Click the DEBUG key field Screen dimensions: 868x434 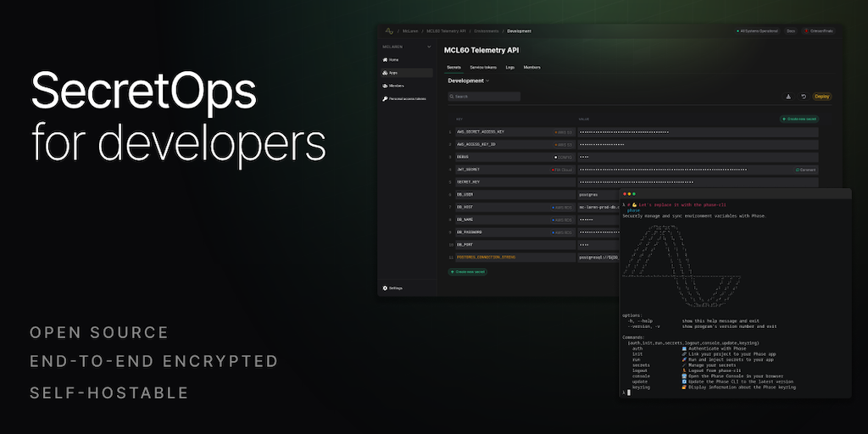(x=515, y=157)
